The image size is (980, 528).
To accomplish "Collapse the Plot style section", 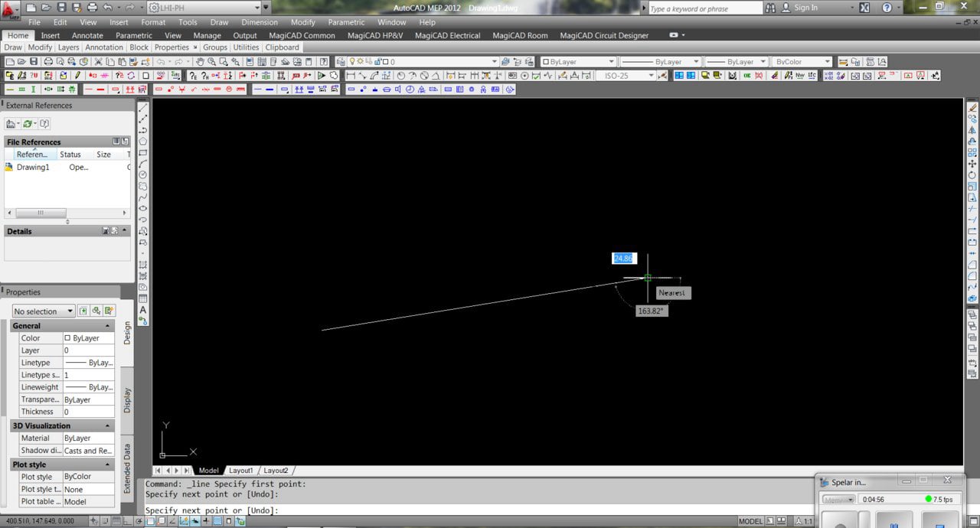I will tap(108, 464).
